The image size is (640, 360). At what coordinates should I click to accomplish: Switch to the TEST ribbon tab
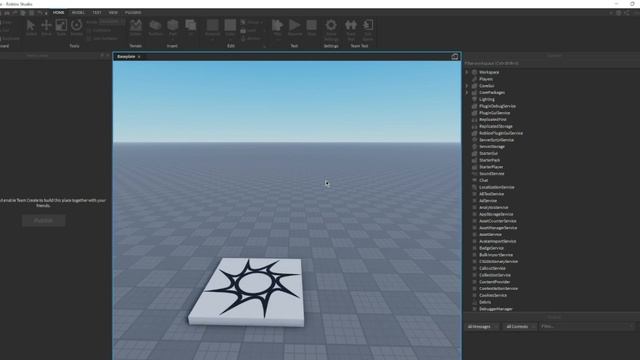point(97,13)
